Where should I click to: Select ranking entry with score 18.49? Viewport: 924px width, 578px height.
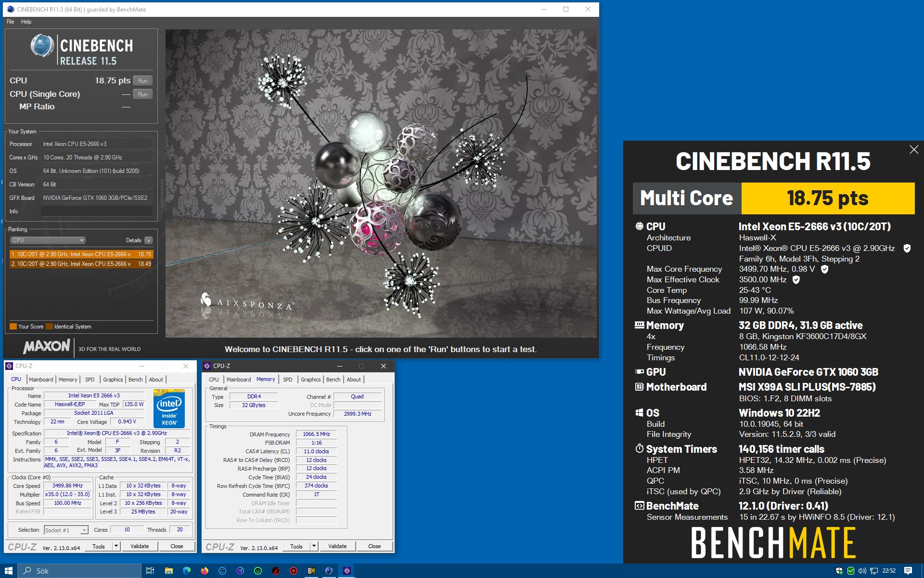point(81,264)
